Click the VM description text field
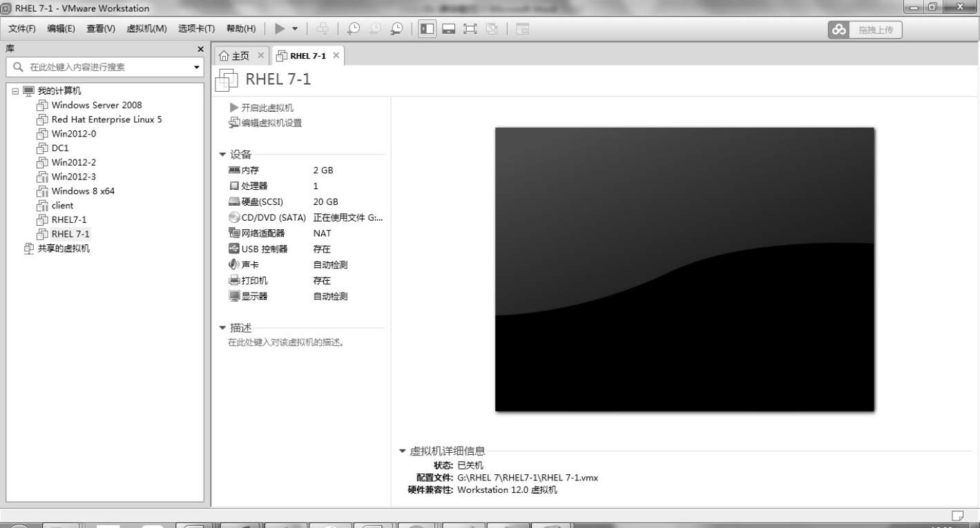This screenshot has height=528, width=980. click(x=286, y=342)
